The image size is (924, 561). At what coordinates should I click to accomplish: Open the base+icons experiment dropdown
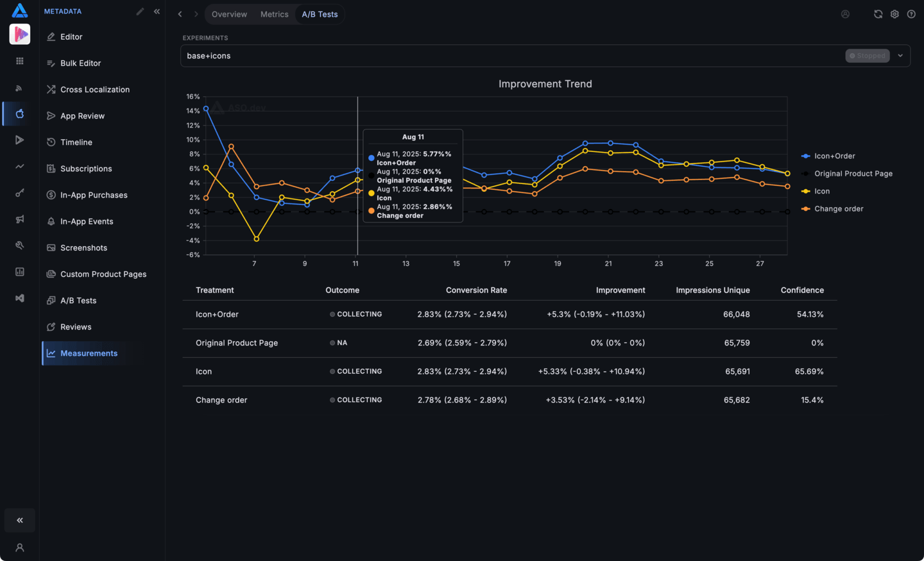point(545,56)
